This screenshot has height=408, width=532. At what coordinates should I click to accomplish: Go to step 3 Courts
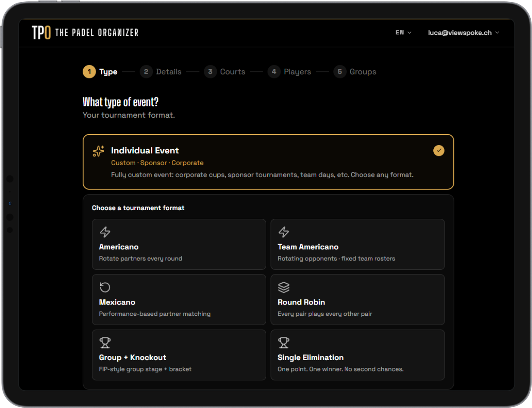coord(225,72)
